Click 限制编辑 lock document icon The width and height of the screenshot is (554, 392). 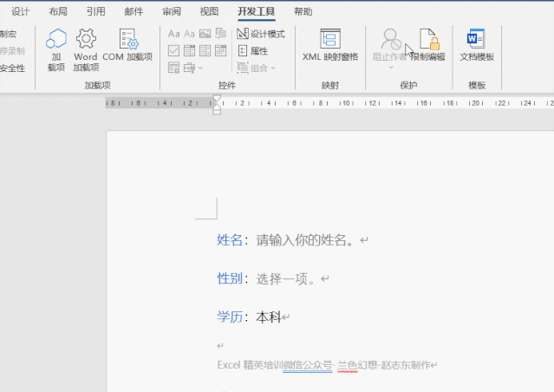coord(428,47)
